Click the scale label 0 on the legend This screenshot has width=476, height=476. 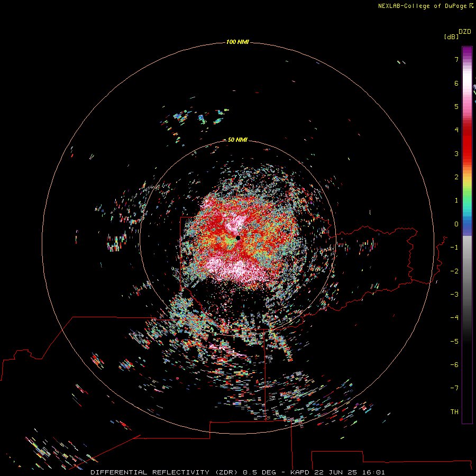click(456, 224)
